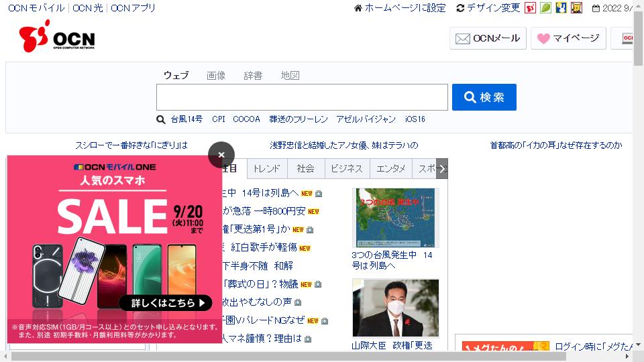Switch to ビジネス news tab
Image resolution: width=644 pixels, height=362 pixels.
347,169
